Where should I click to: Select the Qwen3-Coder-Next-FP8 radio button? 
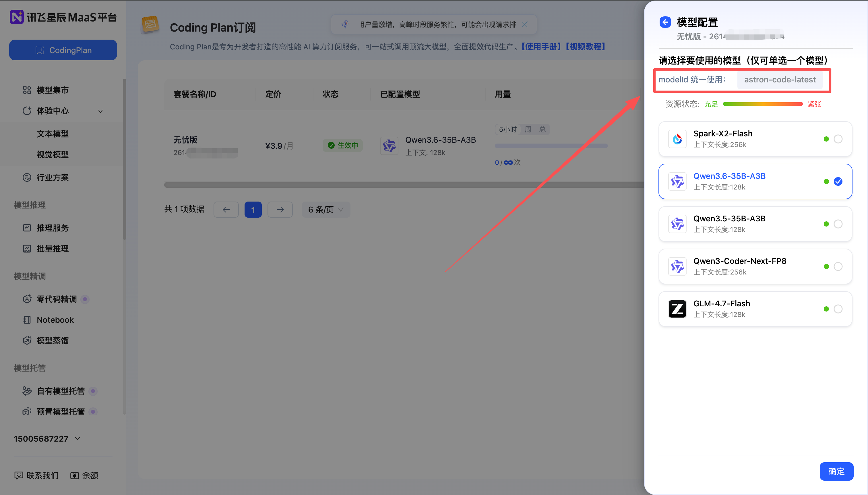tap(838, 266)
